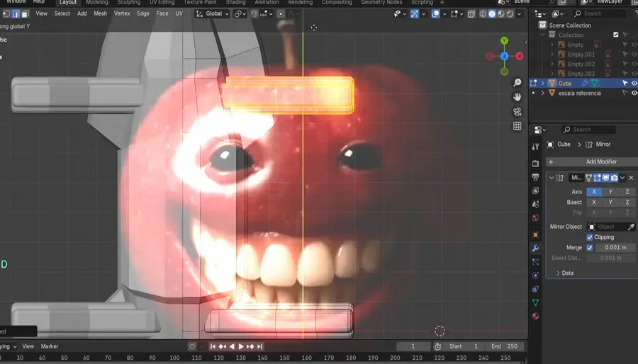Toggle the Clipping checkbox
The image size is (638, 364).
click(x=590, y=237)
